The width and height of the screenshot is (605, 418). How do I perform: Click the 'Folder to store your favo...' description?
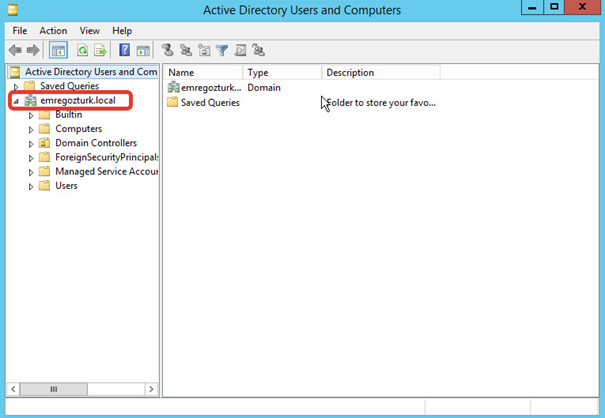tap(381, 103)
